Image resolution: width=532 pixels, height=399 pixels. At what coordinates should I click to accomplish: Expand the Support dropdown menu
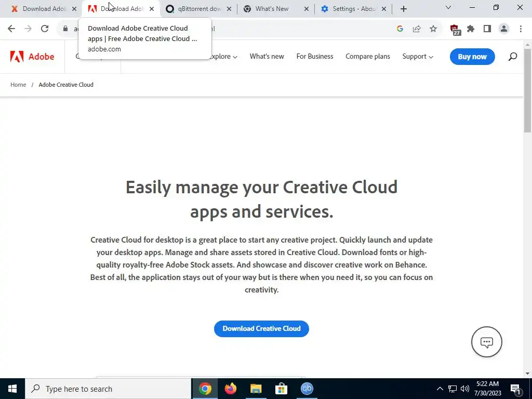pos(418,56)
